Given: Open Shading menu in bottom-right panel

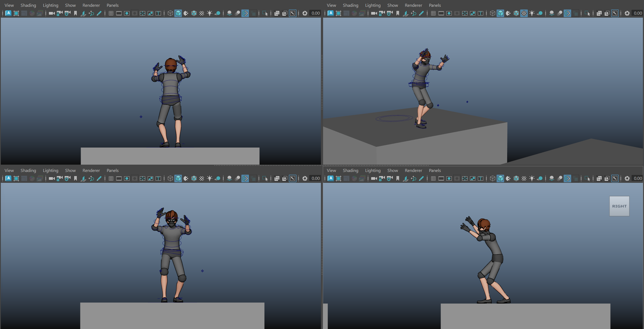Looking at the screenshot, I should coord(351,170).
